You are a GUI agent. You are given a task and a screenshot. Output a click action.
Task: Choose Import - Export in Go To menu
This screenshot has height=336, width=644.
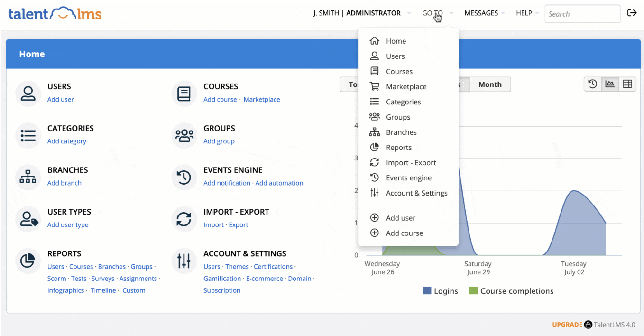(x=411, y=163)
